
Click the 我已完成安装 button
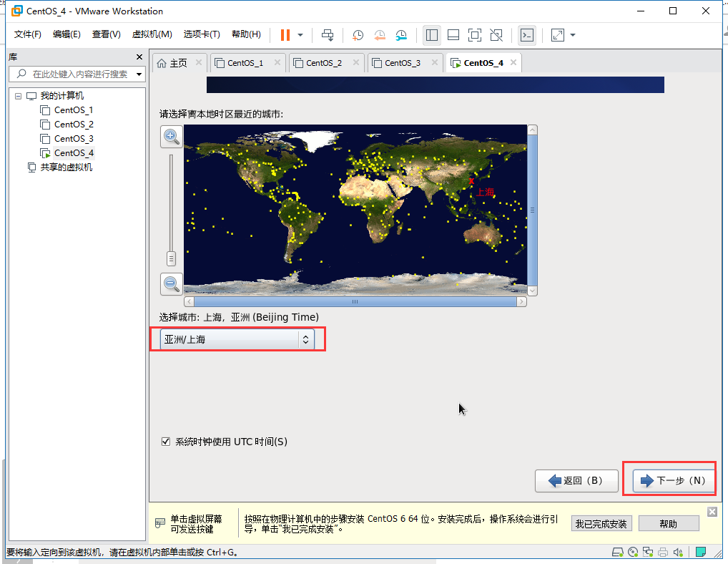(601, 524)
